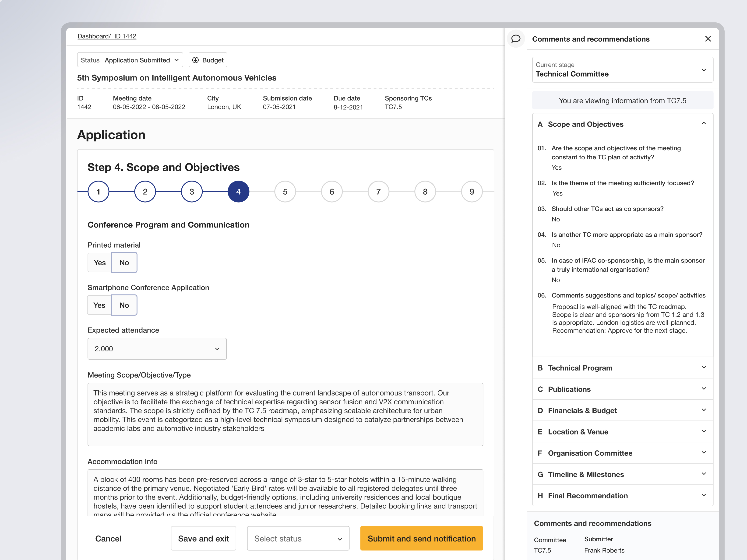Choose Yes for Smartphone Conference Application
Image resolution: width=747 pixels, height=560 pixels.
99,305
